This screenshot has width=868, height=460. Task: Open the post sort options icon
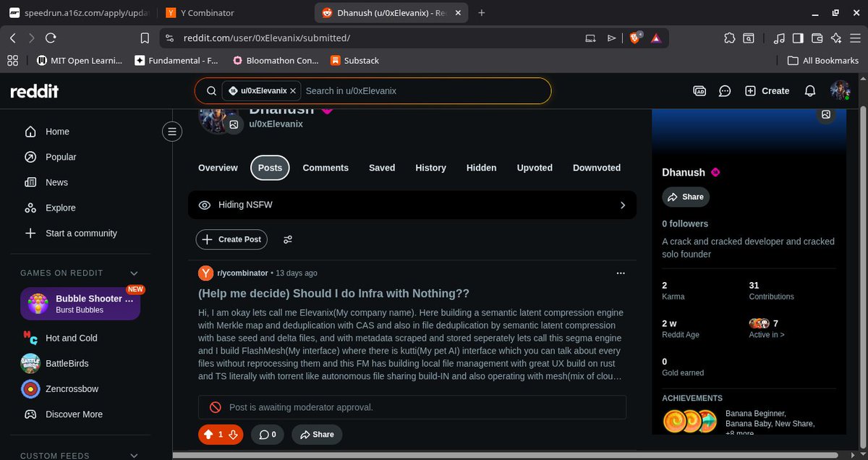288,239
